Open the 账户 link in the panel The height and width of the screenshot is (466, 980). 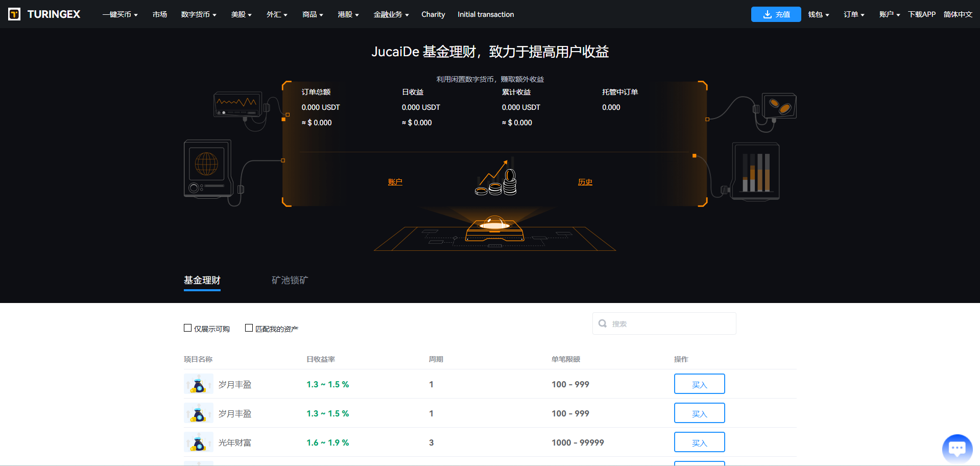coord(395,182)
